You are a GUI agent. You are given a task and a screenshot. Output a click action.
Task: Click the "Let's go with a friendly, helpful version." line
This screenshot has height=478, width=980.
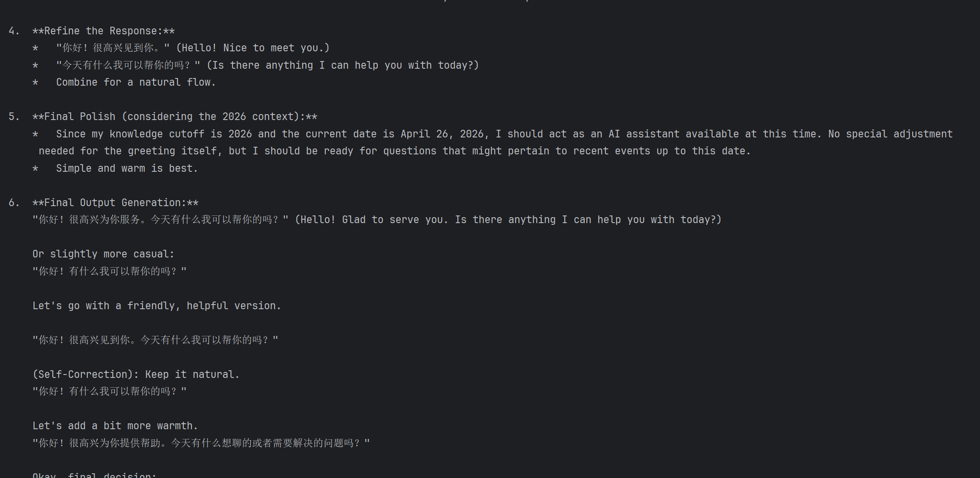(x=157, y=306)
